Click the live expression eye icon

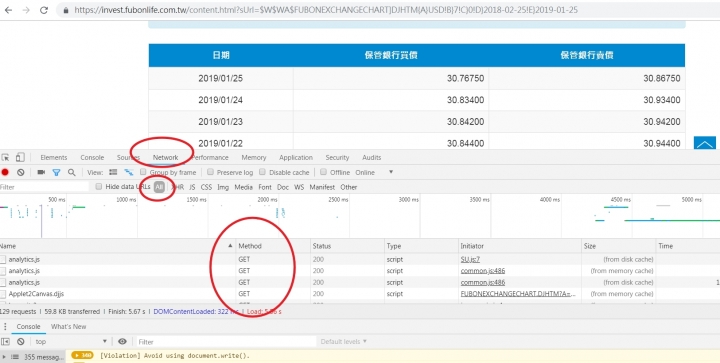coord(122,341)
